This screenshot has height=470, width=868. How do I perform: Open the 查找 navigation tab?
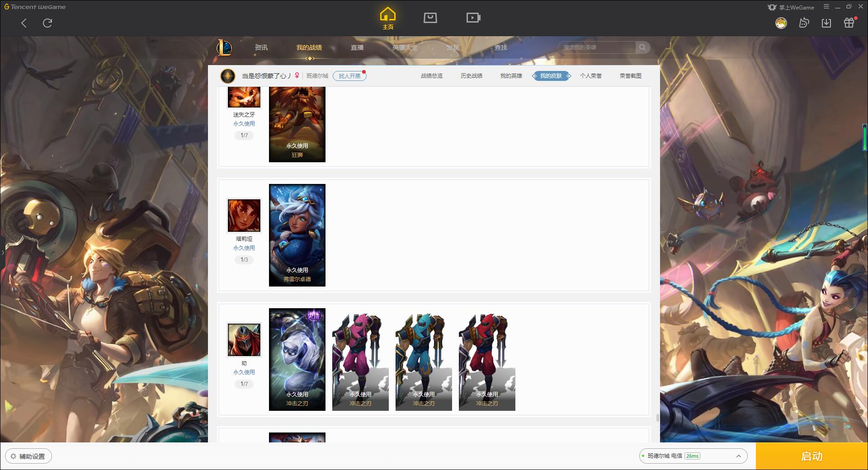(501, 47)
